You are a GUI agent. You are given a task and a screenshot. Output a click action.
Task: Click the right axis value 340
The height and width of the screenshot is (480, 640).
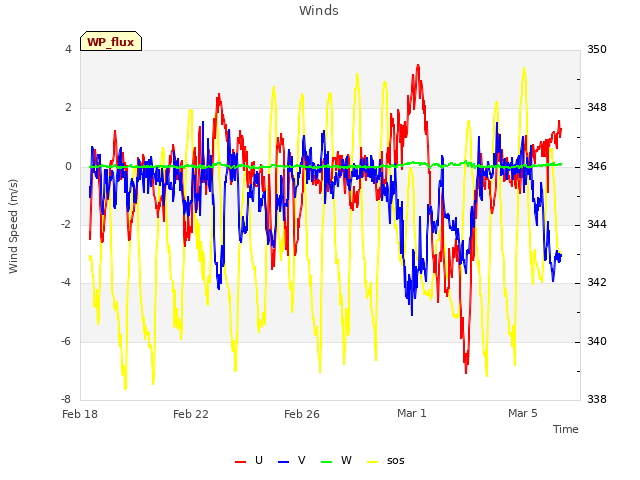[597, 341]
